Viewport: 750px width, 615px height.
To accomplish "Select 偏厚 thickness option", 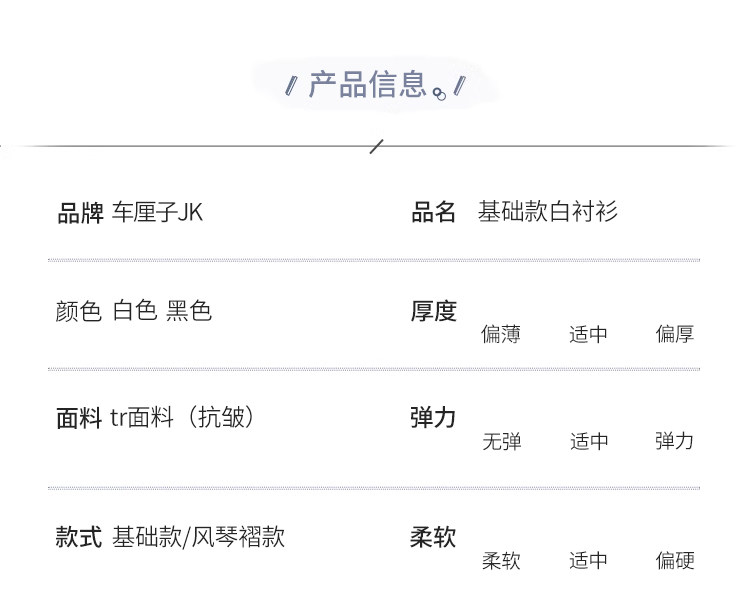I will point(675,334).
